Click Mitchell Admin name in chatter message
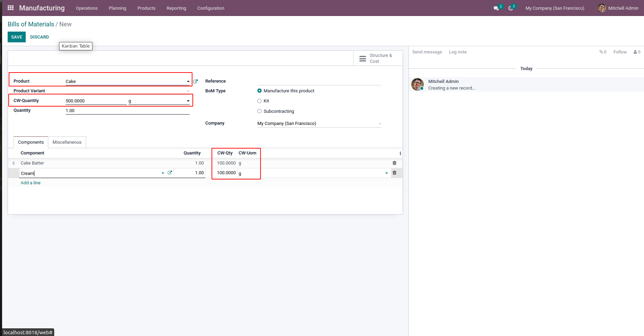 click(443, 82)
